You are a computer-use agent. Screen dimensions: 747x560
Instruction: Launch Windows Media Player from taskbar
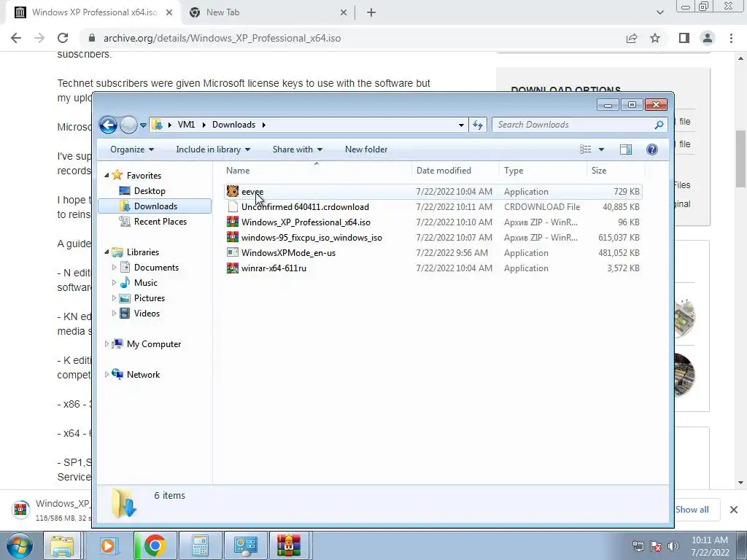[108, 545]
